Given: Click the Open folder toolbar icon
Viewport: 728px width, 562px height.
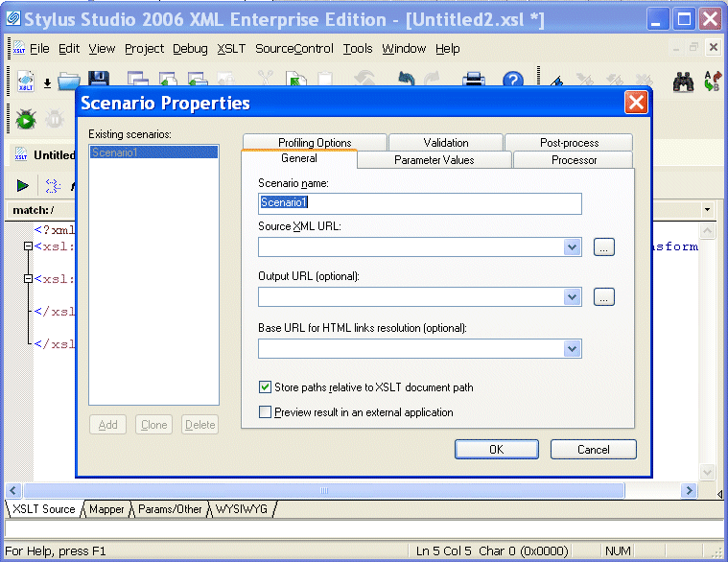Looking at the screenshot, I should point(68,82).
